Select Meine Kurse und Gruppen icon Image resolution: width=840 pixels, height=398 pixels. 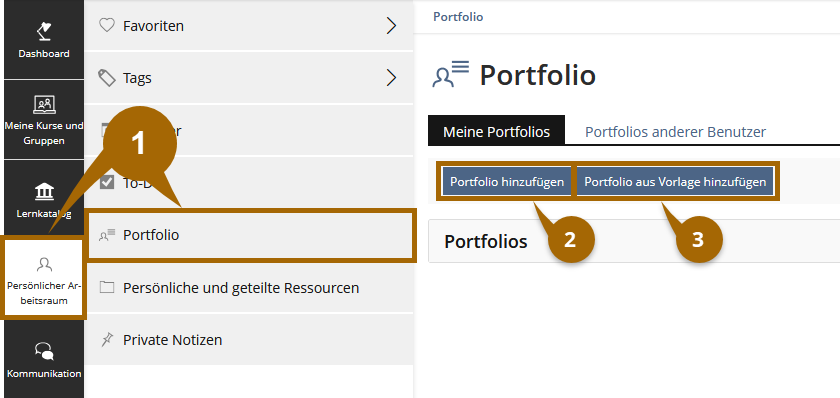[x=44, y=104]
